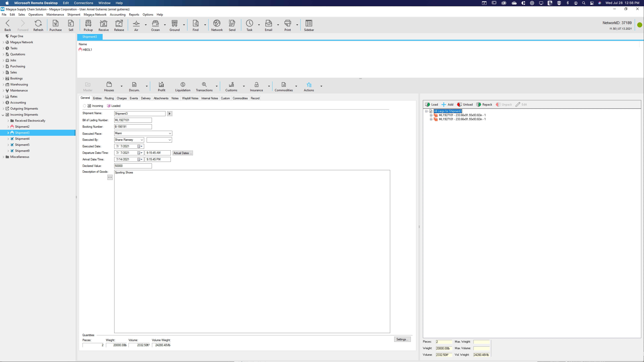This screenshot has width=644, height=362.
Task: Toggle the Sidebar panel button
Action: pyautogui.click(x=309, y=25)
